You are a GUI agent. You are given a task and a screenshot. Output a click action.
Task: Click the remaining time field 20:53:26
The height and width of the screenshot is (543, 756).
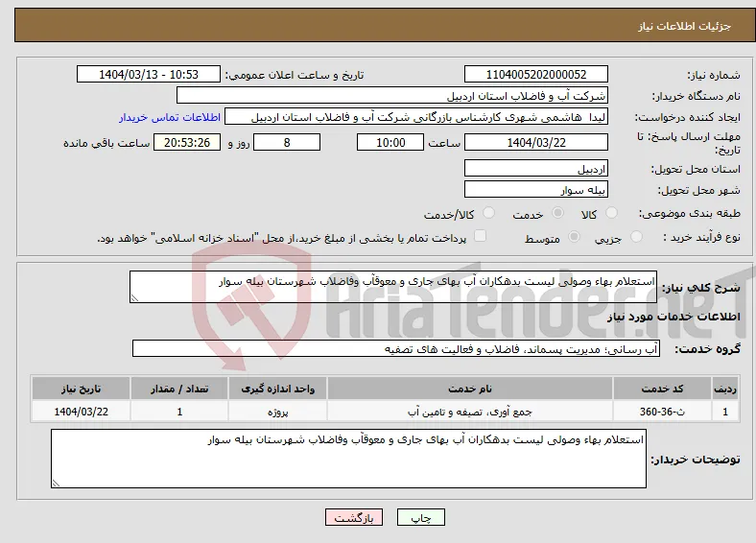tap(187, 143)
